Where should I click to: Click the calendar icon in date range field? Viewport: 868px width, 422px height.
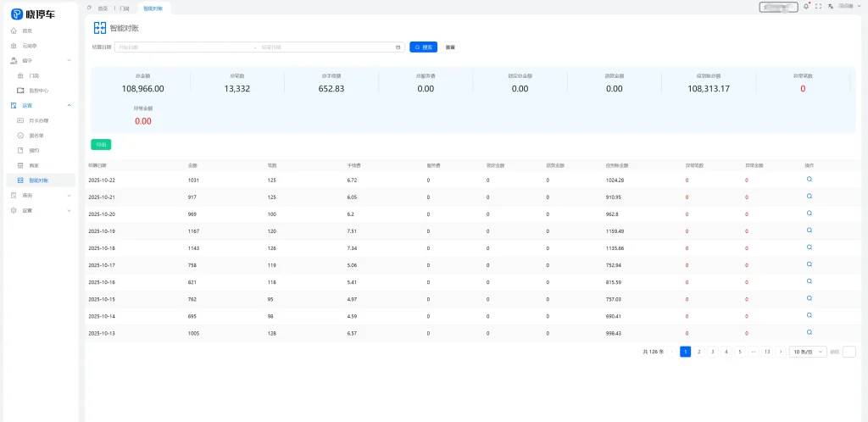pyautogui.click(x=398, y=47)
